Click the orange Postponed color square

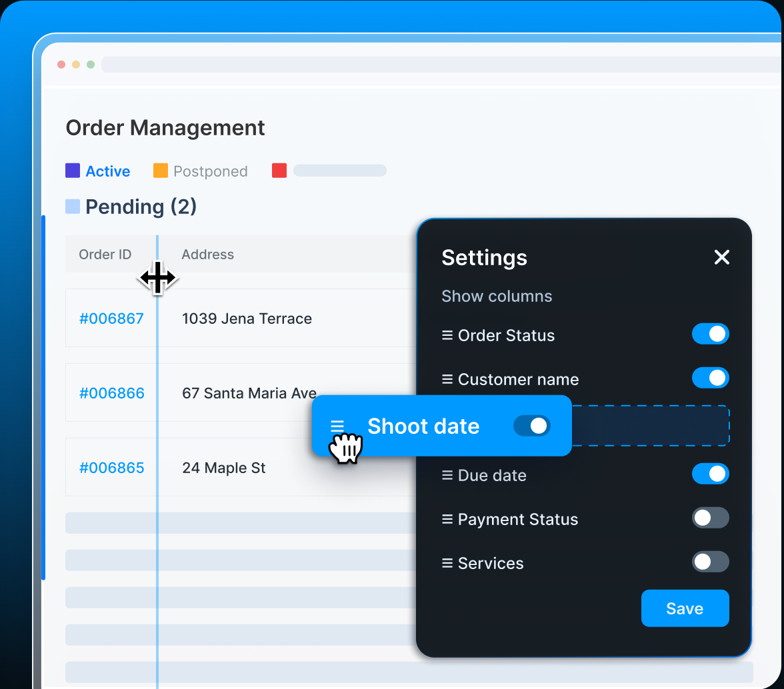(161, 171)
